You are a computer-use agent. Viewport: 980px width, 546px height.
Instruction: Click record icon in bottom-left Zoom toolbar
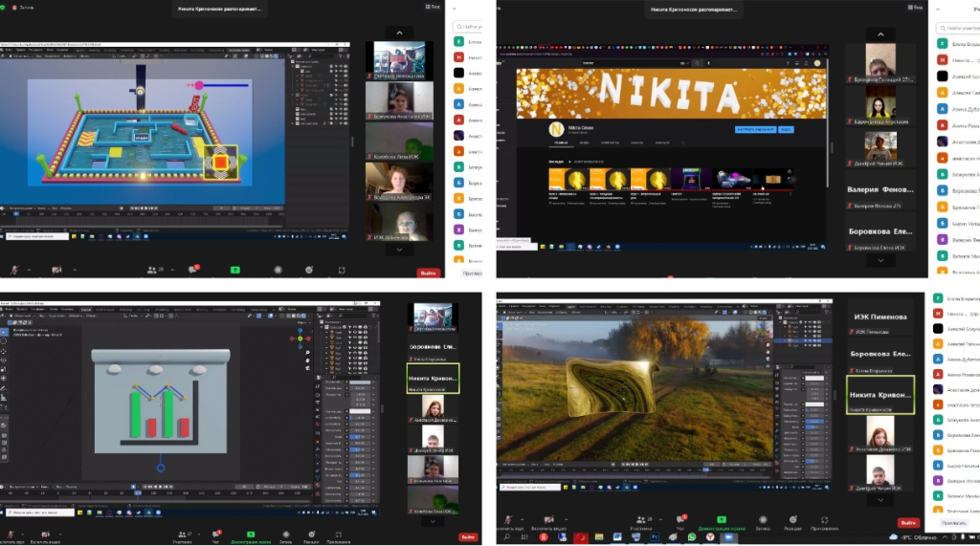click(285, 535)
